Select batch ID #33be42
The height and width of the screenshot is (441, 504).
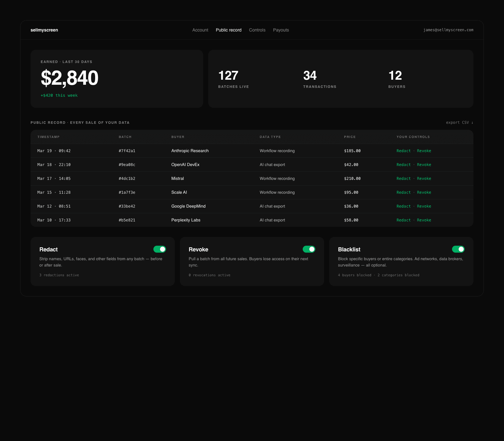(127, 206)
